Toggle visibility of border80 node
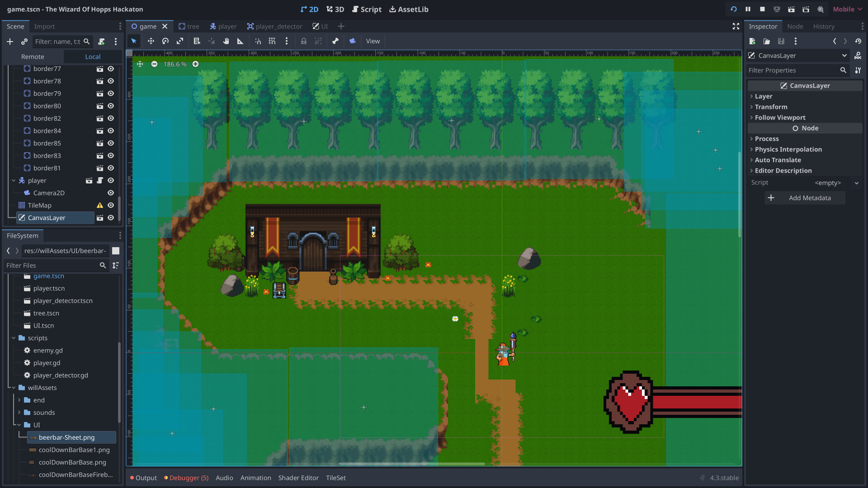This screenshot has width=868, height=488. (x=111, y=106)
